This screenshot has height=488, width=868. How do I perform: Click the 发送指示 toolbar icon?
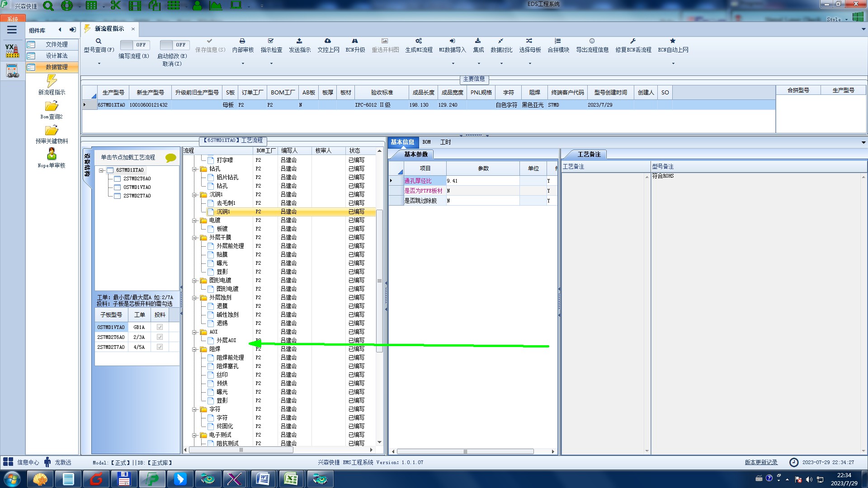click(x=299, y=41)
